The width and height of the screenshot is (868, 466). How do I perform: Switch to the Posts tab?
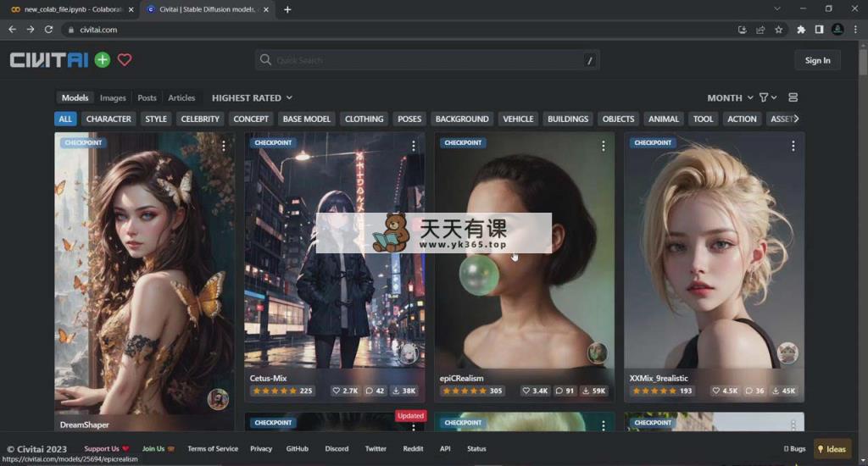[x=147, y=98]
